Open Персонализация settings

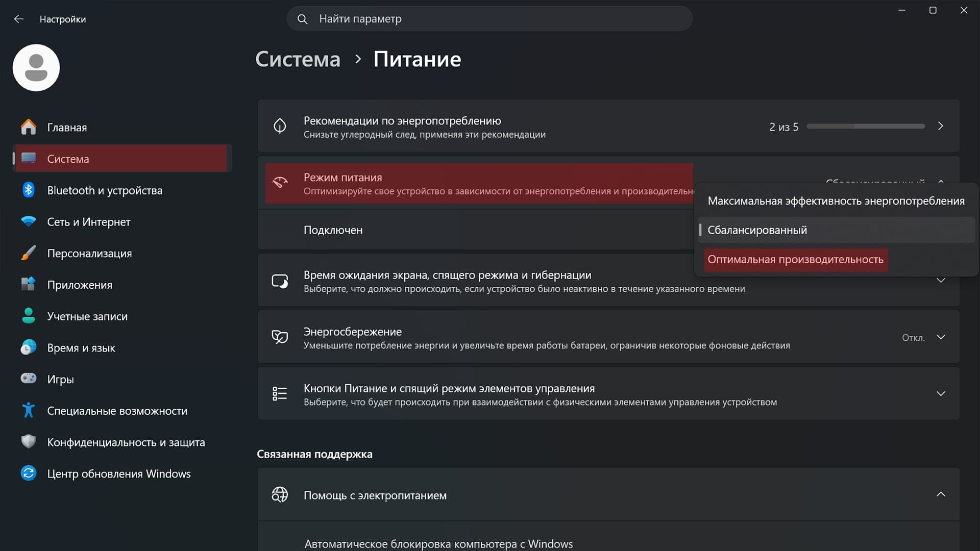(122, 254)
